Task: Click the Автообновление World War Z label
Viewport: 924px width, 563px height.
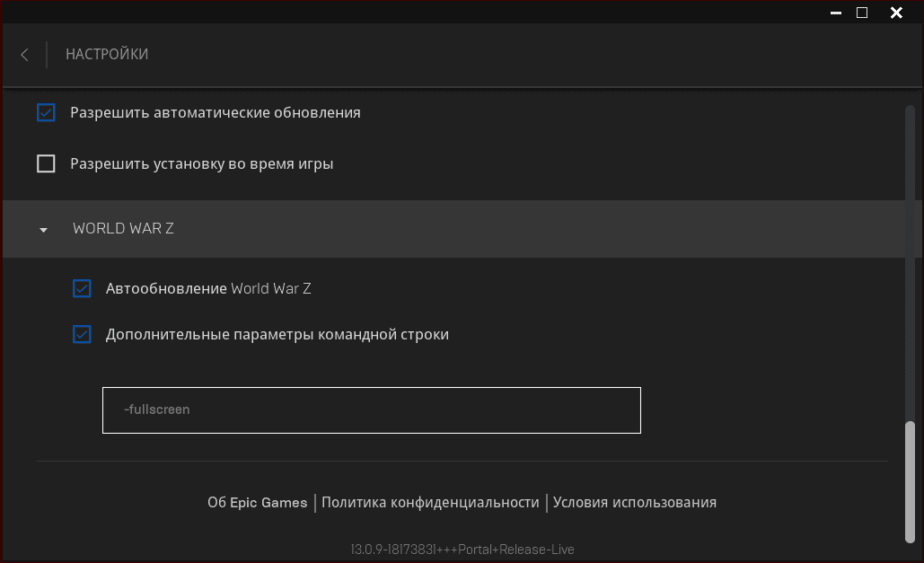Action: tap(208, 288)
